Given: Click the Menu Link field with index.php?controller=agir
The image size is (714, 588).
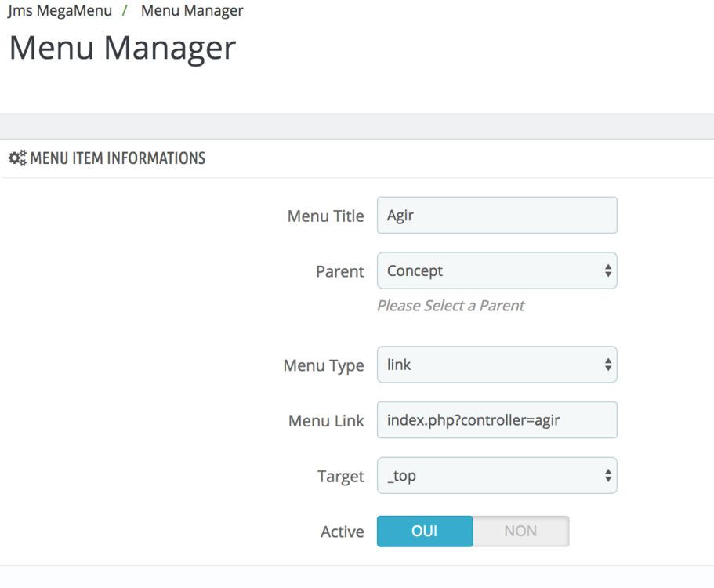Looking at the screenshot, I should click(x=497, y=420).
